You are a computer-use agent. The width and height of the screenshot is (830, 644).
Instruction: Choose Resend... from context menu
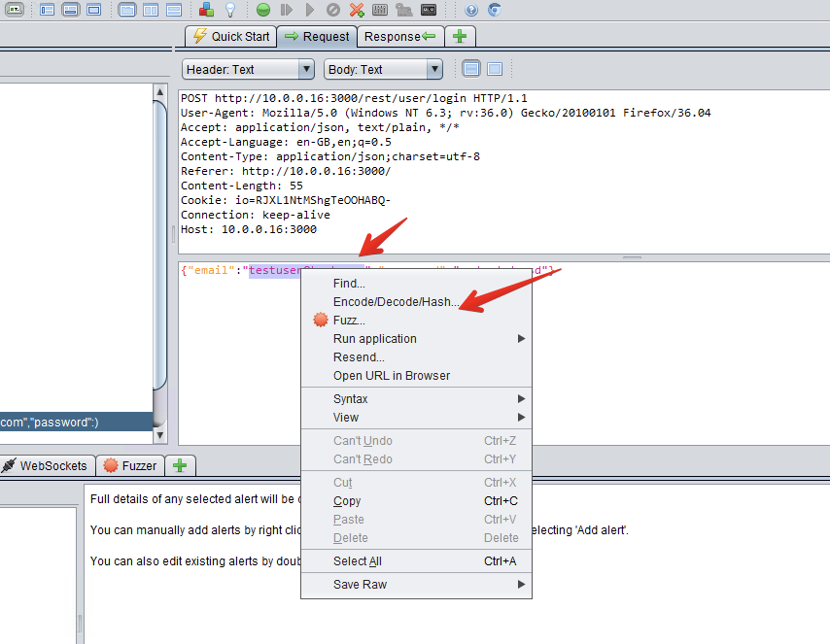pos(416,357)
